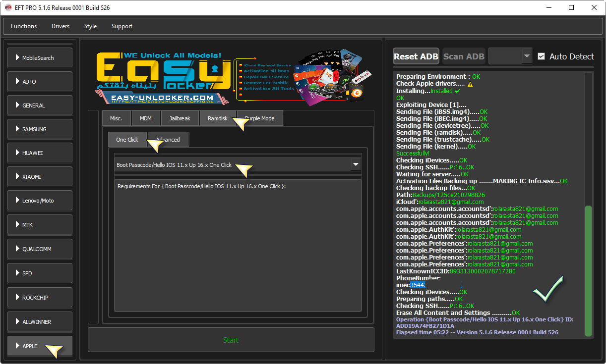Switch to the Misc. tab
The image size is (606, 364).
[x=116, y=118]
